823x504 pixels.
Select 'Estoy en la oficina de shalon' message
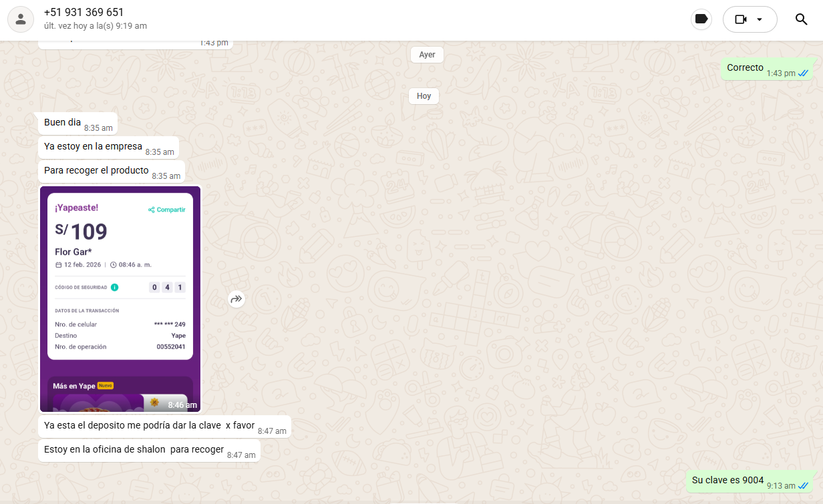(x=134, y=450)
